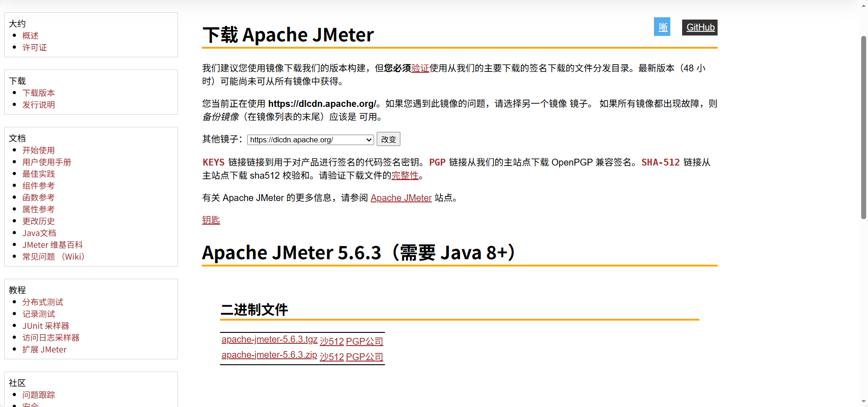
Task: Open PGP signature link for tgz file
Action: pos(364,341)
